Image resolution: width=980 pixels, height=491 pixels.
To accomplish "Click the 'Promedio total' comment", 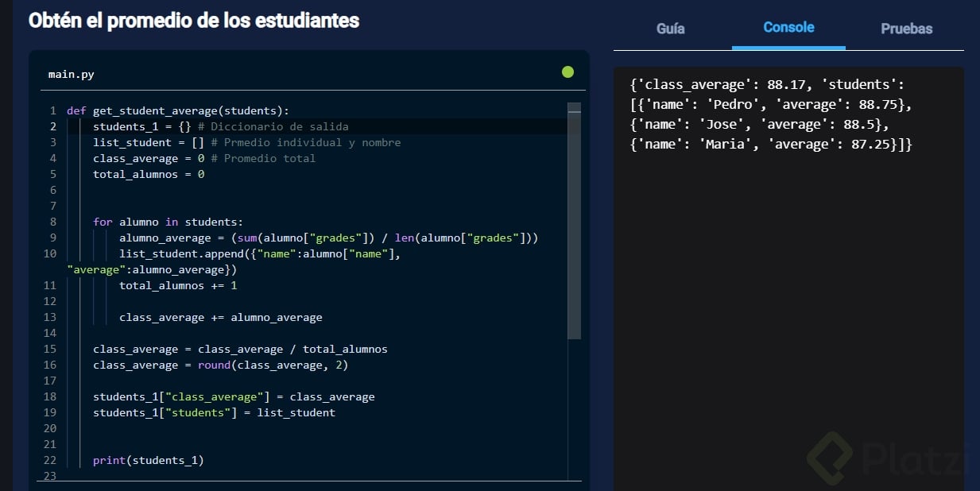I will point(263,158).
